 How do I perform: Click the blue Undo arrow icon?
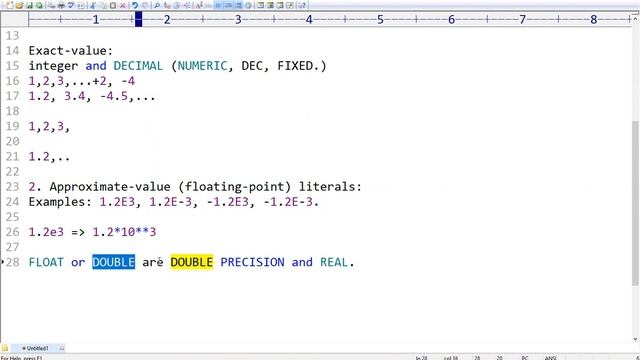click(x=134, y=5)
